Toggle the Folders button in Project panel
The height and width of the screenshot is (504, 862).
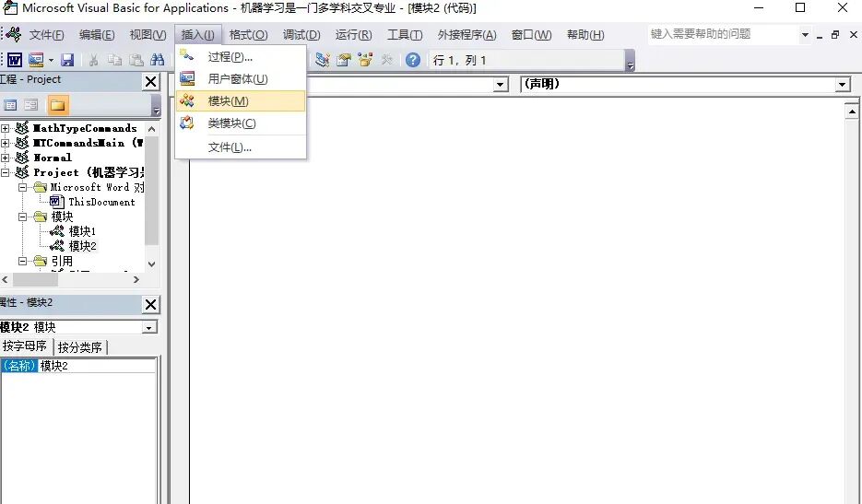[x=58, y=104]
